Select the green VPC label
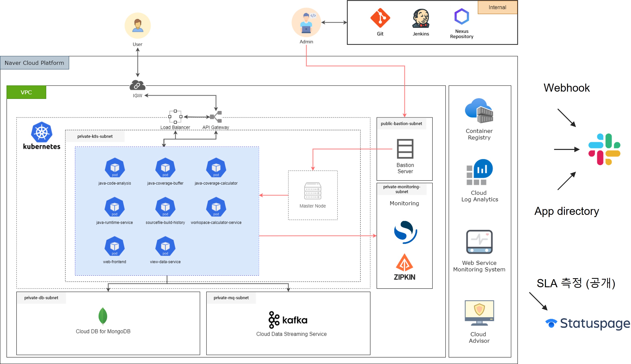 coord(26,92)
